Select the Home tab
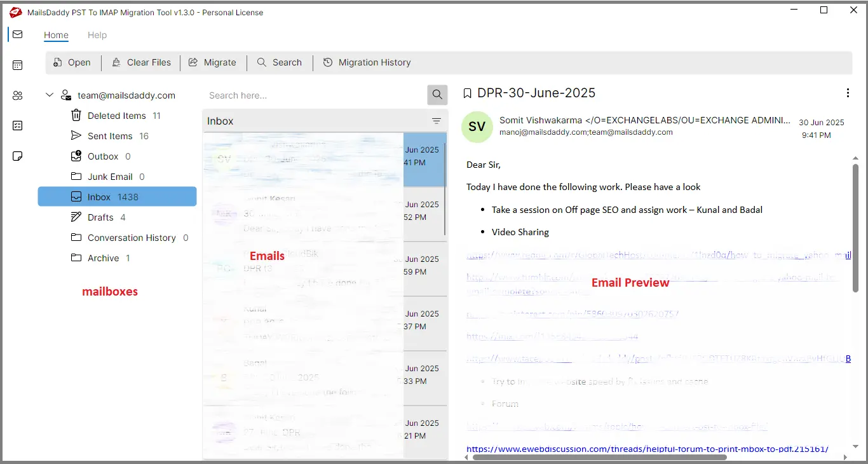Viewport: 868px width, 464px height. point(56,35)
